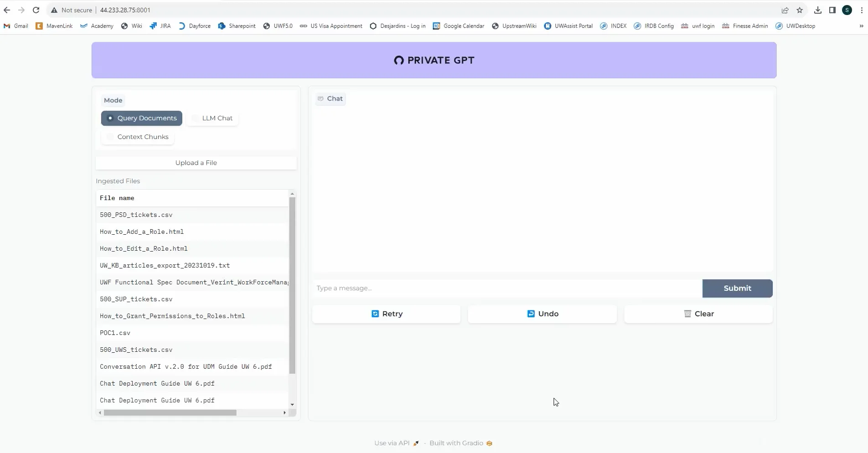
Task: Select the Context Chunks mode
Action: click(x=138, y=137)
